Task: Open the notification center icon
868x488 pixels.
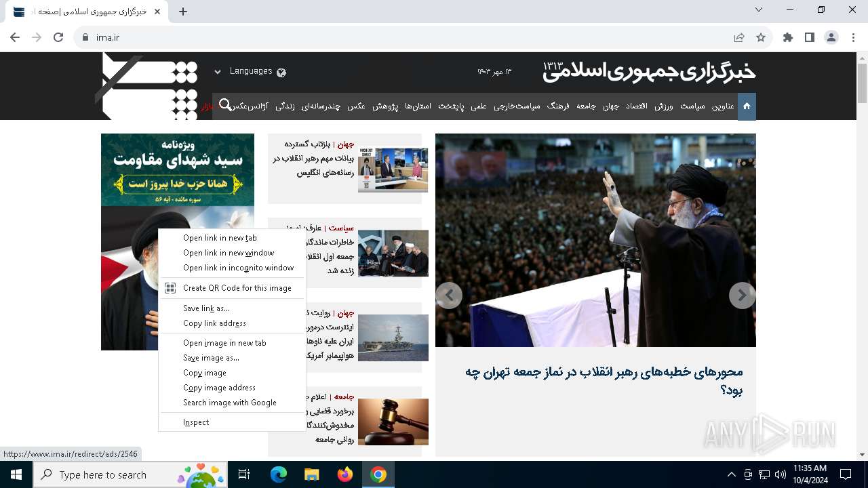Action: click(x=846, y=474)
